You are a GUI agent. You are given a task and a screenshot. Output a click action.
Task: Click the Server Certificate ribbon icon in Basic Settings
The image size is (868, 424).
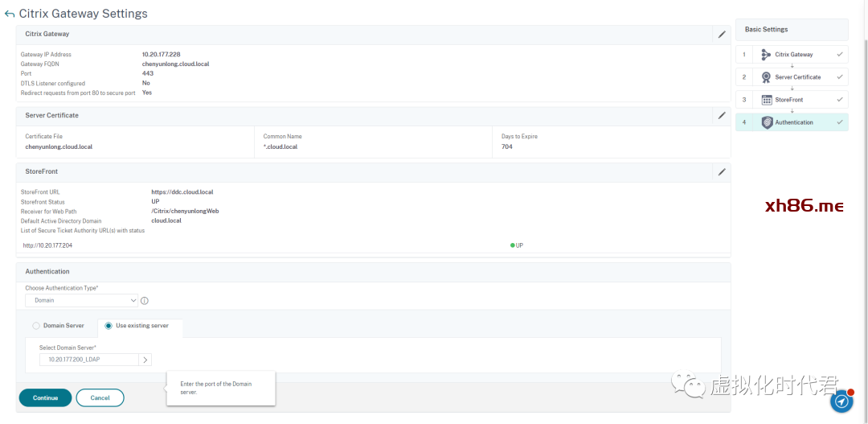coord(766,77)
